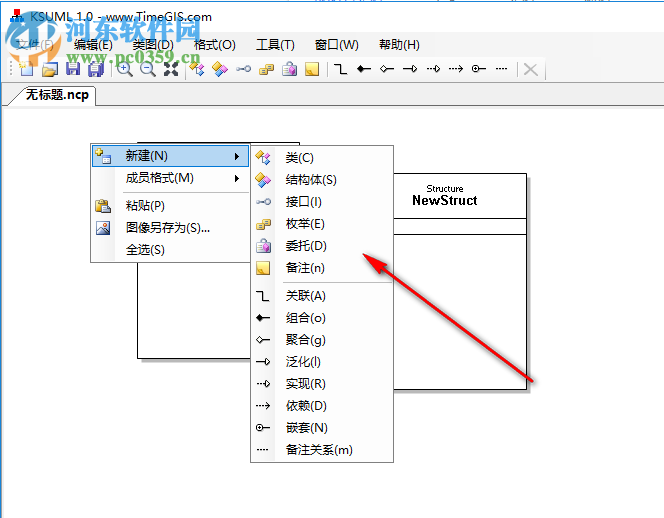
Task: Select the Aggregation relation toolbar icon
Action: pos(387,69)
